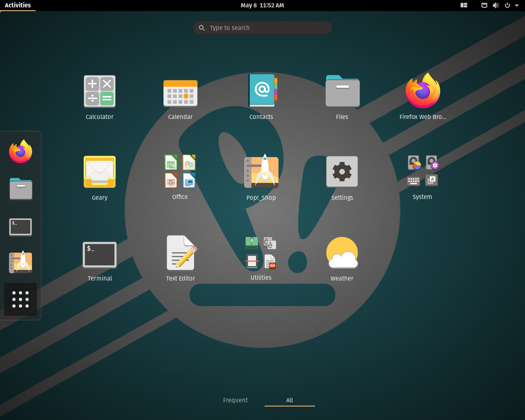Click the Files icon in the dock
This screenshot has width=525, height=420.
21,189
